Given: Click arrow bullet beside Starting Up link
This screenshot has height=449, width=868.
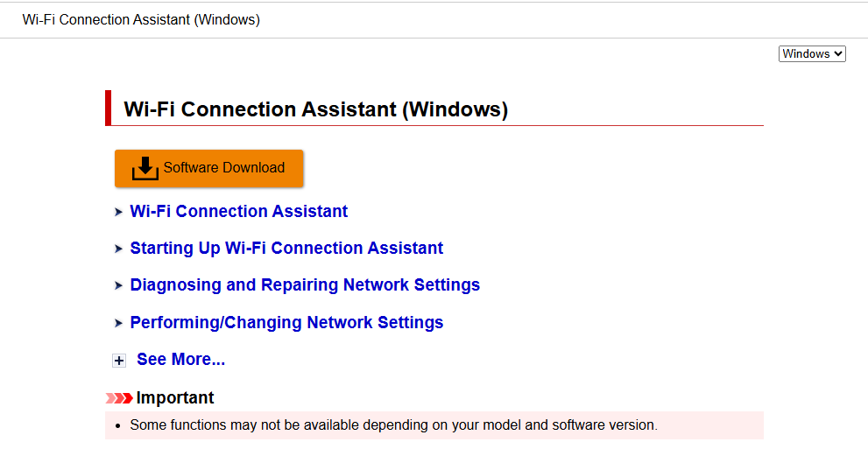Looking at the screenshot, I should point(118,249).
